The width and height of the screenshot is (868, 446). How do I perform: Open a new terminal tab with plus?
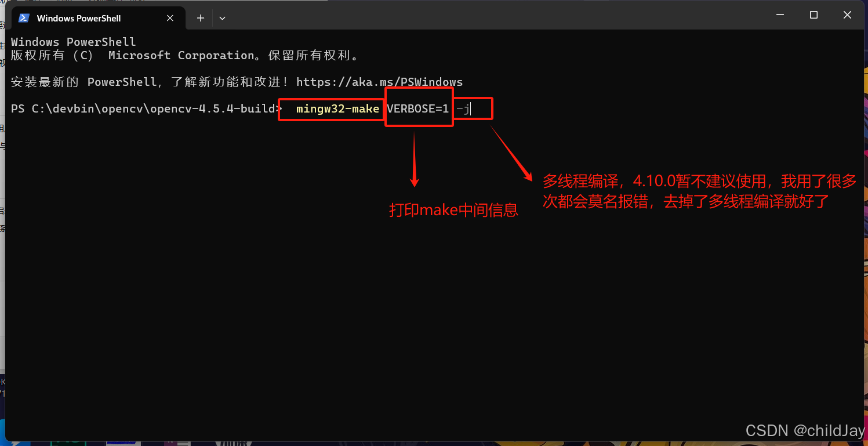pos(201,18)
